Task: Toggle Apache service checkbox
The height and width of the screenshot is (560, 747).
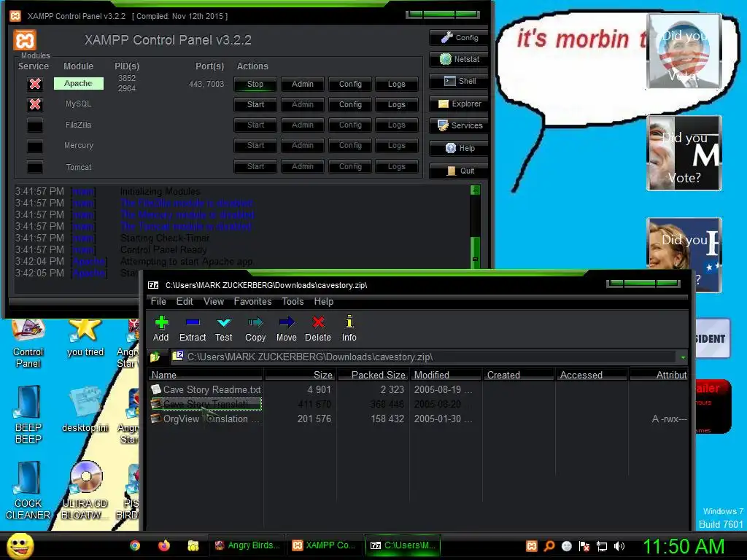Action: 35,84
